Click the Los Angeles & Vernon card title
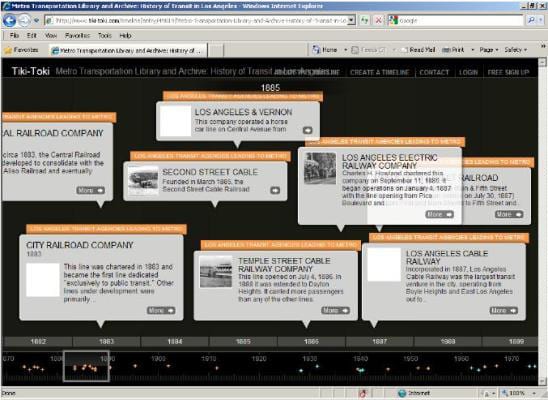Viewport: 548px width, 400px height. point(243,112)
